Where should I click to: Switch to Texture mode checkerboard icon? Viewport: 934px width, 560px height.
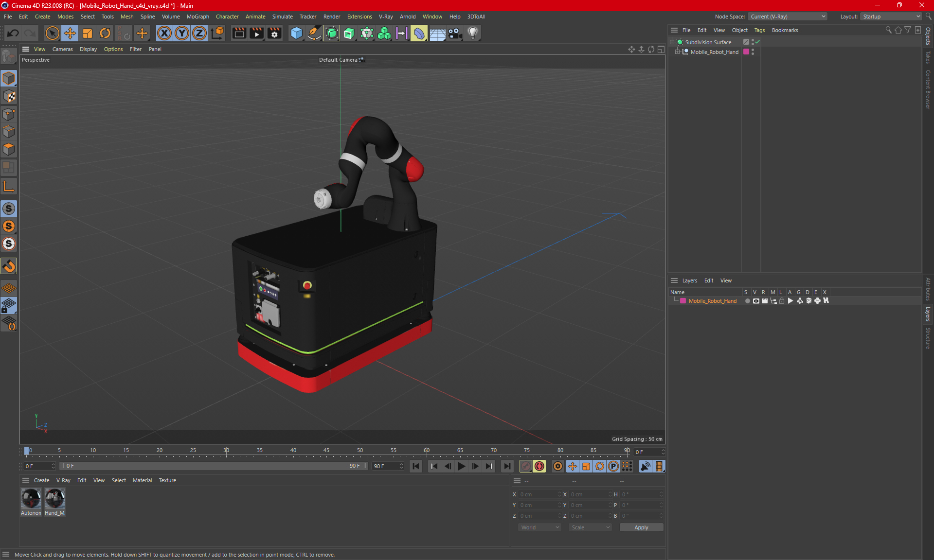point(9,96)
